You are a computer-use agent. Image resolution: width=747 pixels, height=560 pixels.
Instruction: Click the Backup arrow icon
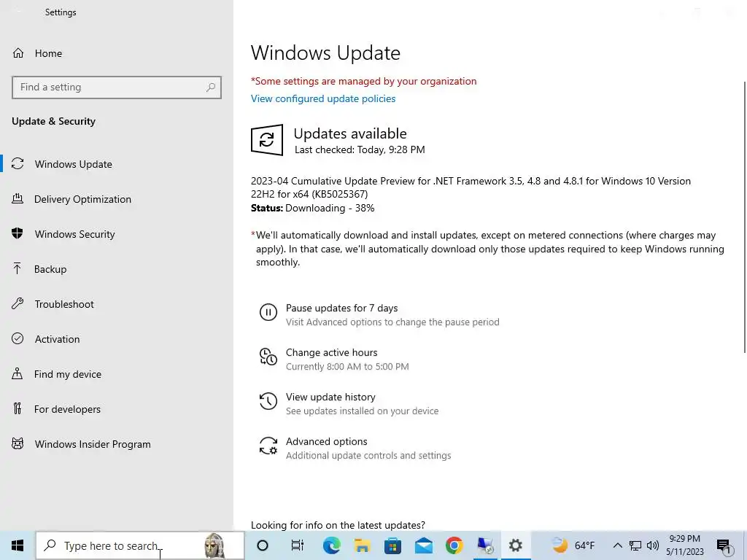click(18, 268)
